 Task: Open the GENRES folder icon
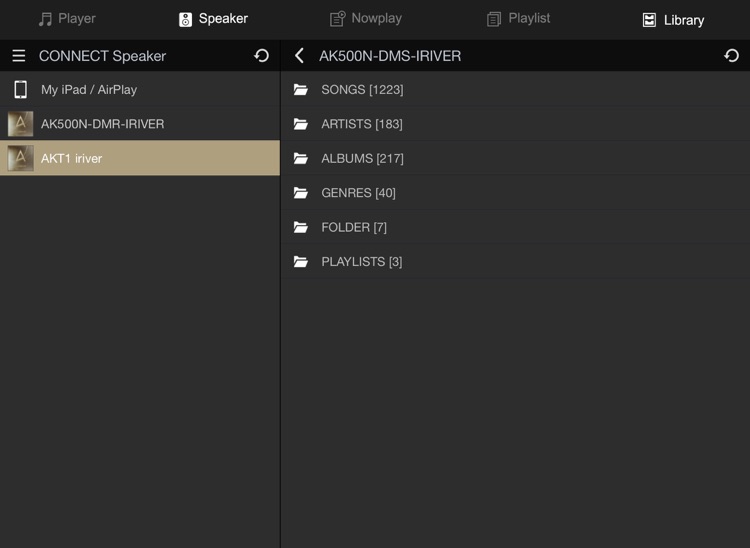(301, 193)
